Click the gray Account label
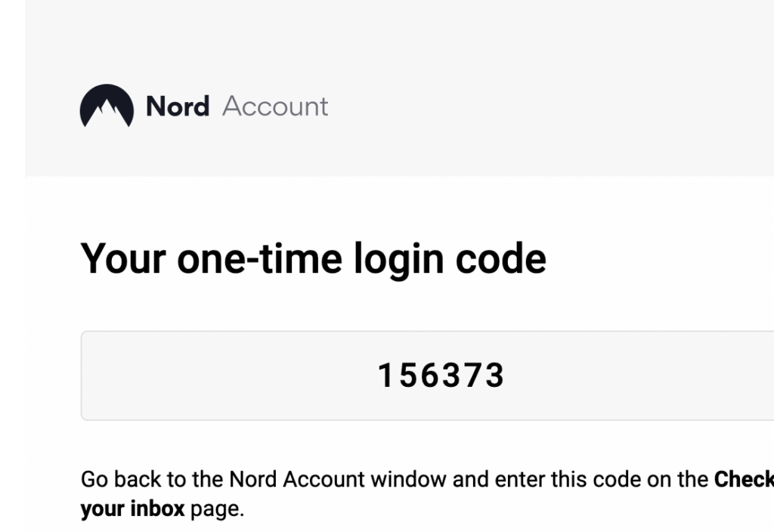 tap(275, 107)
